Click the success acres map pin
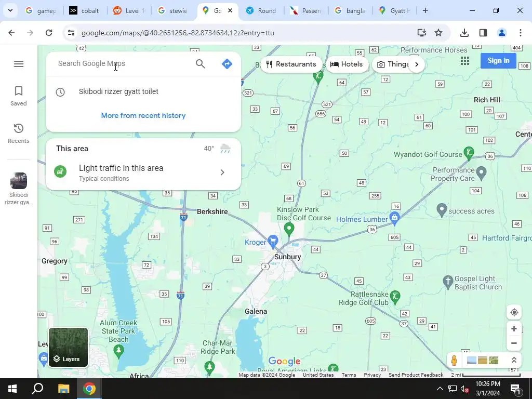 click(x=442, y=210)
